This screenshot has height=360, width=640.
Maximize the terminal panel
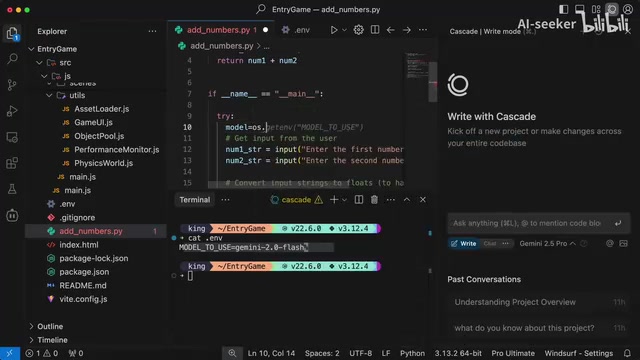407,200
